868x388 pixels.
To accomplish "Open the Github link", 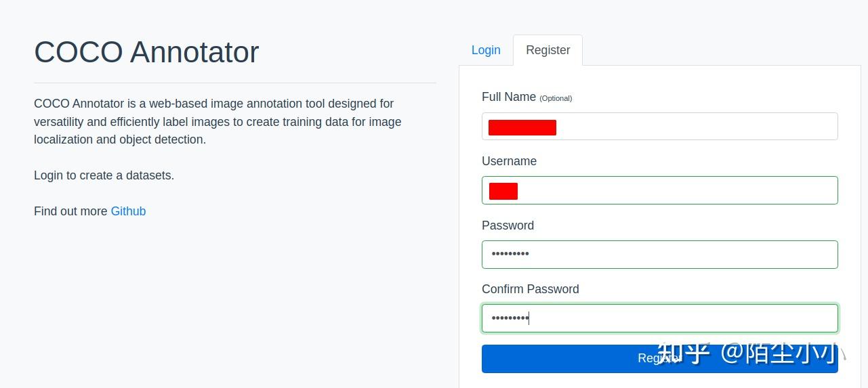I will 128,211.
